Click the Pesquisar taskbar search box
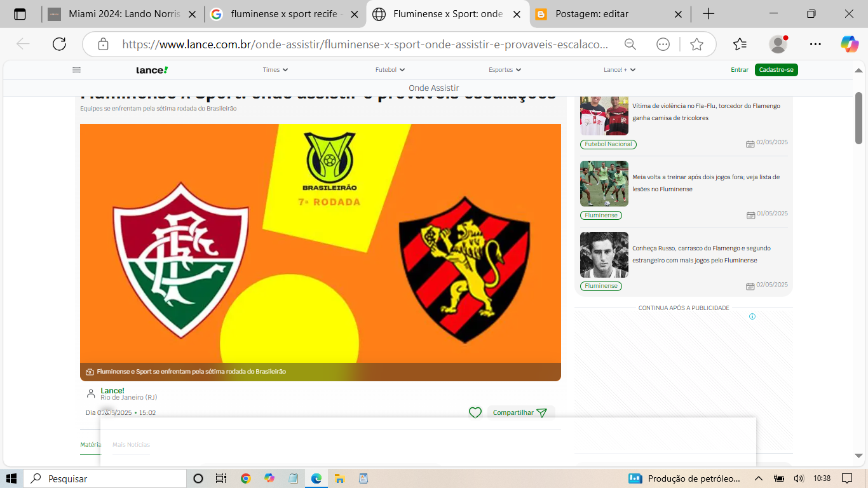 [105, 478]
